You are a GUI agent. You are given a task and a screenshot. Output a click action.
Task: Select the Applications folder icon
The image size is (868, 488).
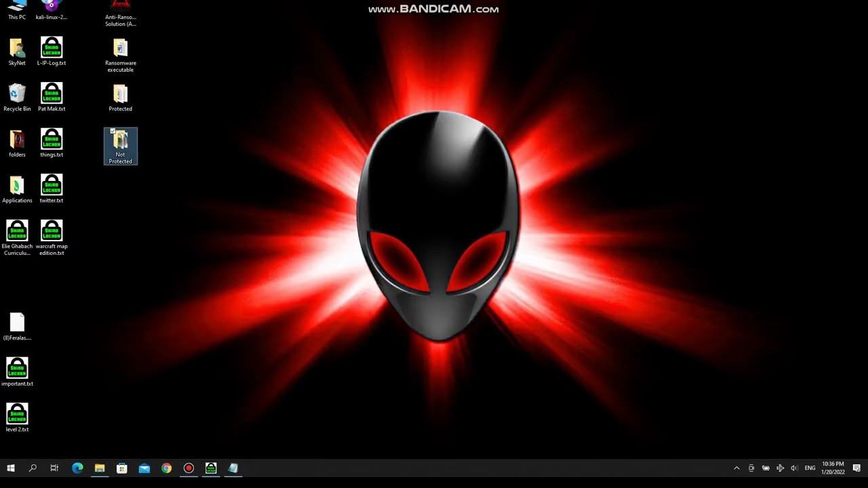[x=17, y=189]
